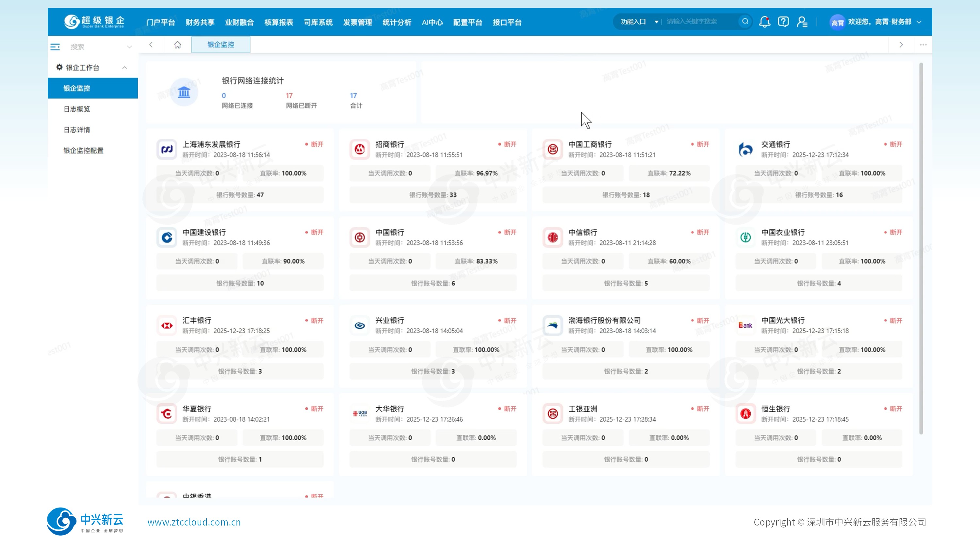Click the search magnifier icon in header
980x551 pixels.
(x=745, y=21)
